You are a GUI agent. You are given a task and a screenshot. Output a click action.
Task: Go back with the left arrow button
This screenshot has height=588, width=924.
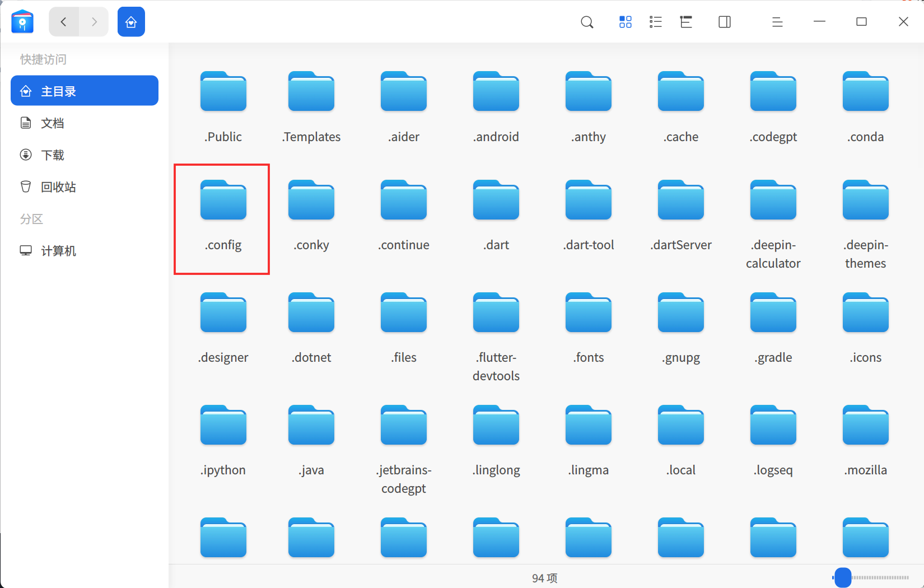point(64,22)
